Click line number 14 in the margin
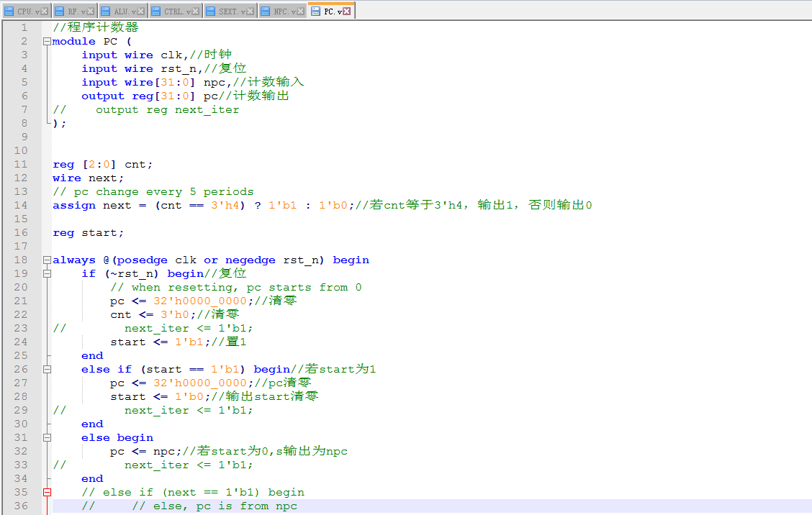Viewport: 812px width, 515px height. click(21, 205)
